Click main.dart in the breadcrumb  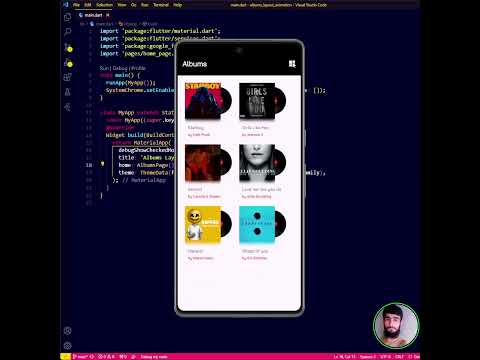click(104, 24)
